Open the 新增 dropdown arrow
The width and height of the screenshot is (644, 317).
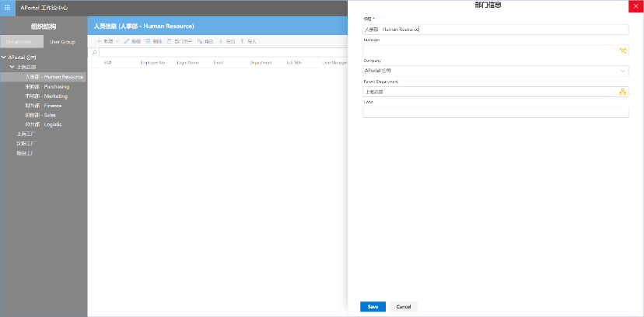pos(117,41)
